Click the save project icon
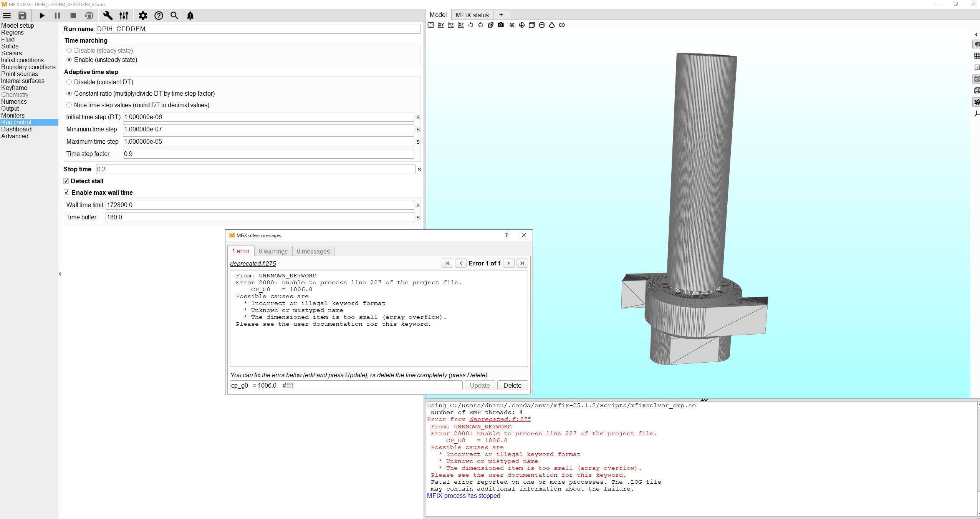 coord(22,16)
